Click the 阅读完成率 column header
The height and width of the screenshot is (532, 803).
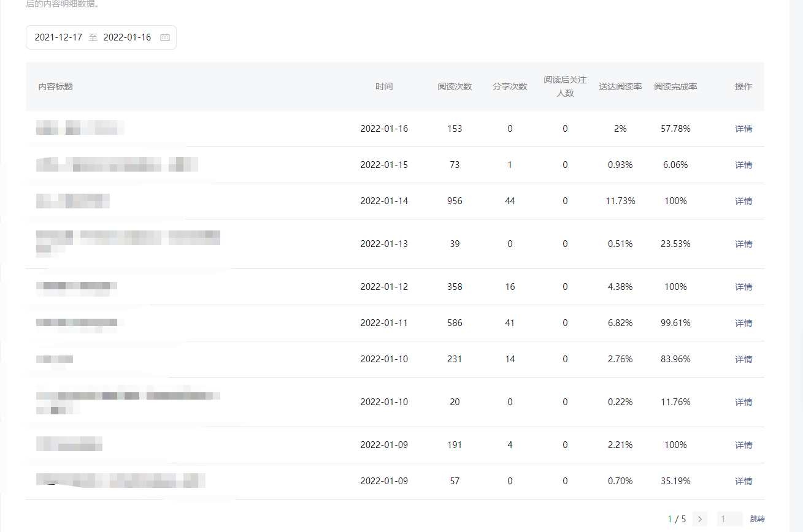(675, 86)
